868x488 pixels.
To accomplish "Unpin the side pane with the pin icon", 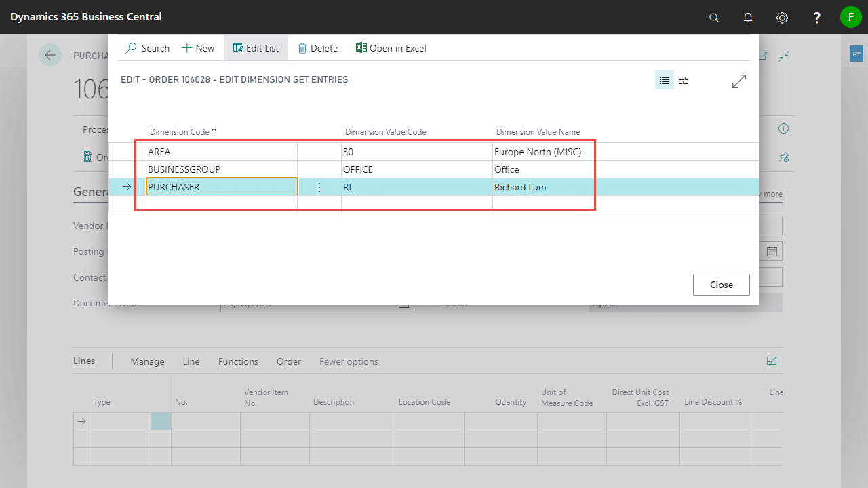I will 783,157.
